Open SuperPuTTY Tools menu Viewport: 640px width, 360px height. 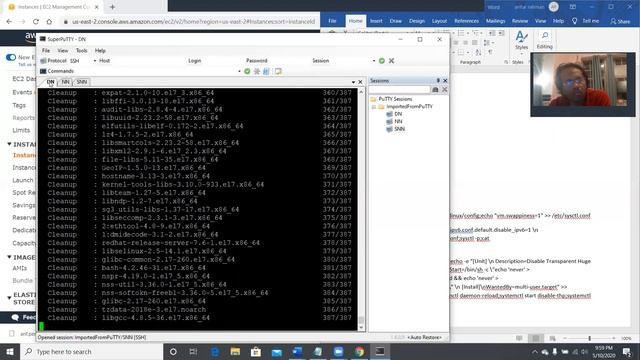click(x=81, y=51)
